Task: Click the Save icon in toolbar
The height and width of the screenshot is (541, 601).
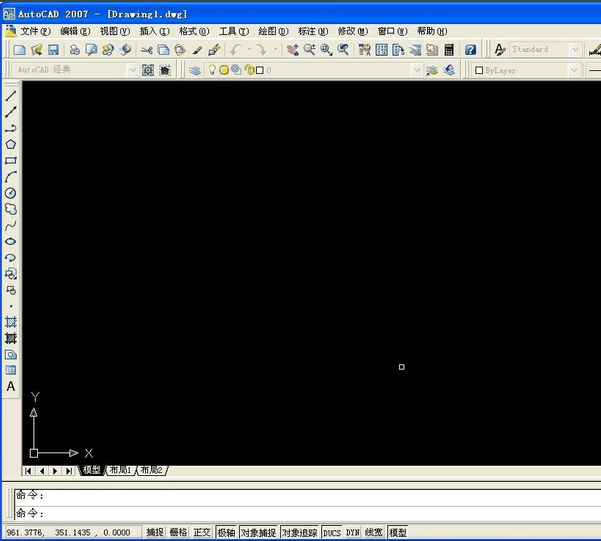Action: (53, 50)
